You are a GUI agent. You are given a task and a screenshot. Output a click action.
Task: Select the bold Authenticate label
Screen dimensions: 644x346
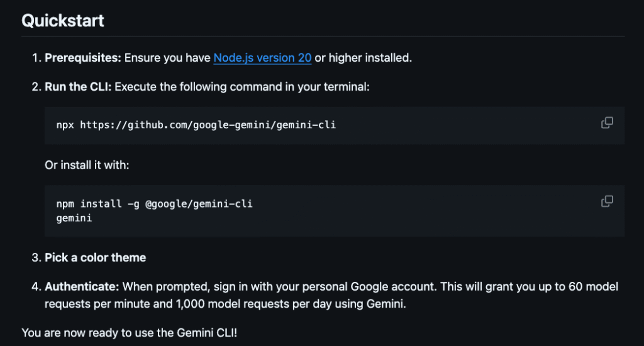[82, 287]
